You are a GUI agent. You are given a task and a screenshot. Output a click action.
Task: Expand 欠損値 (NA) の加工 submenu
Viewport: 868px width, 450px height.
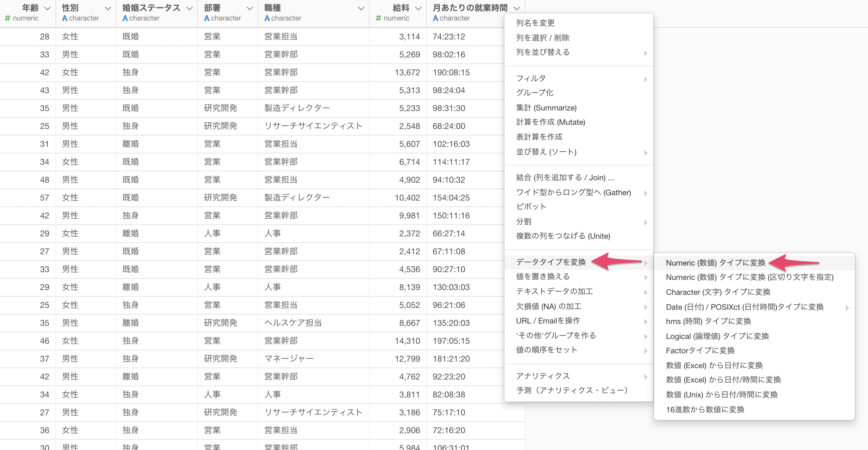579,306
